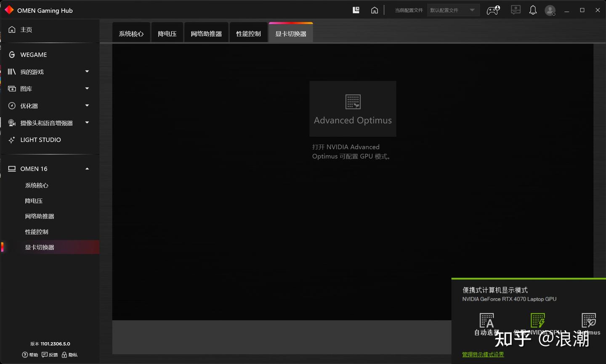Switch to the 降电压 tab
The height and width of the screenshot is (364, 606).
click(167, 33)
